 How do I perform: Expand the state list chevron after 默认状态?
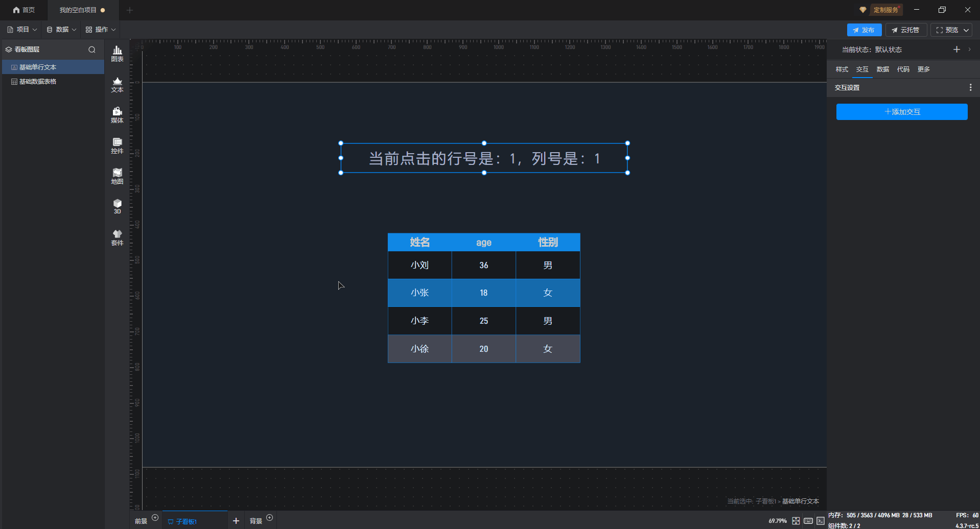(969, 50)
